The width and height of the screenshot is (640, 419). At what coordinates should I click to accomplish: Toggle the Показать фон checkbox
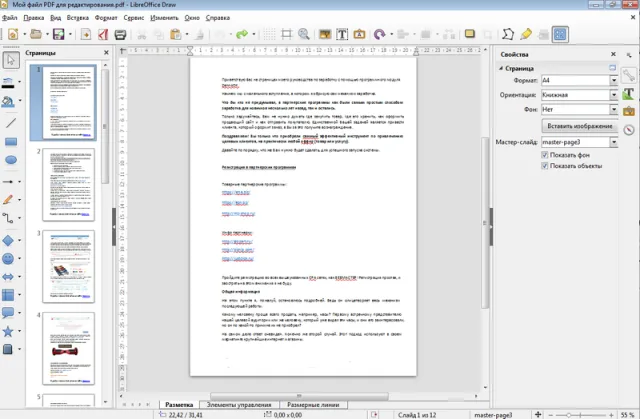coord(544,155)
